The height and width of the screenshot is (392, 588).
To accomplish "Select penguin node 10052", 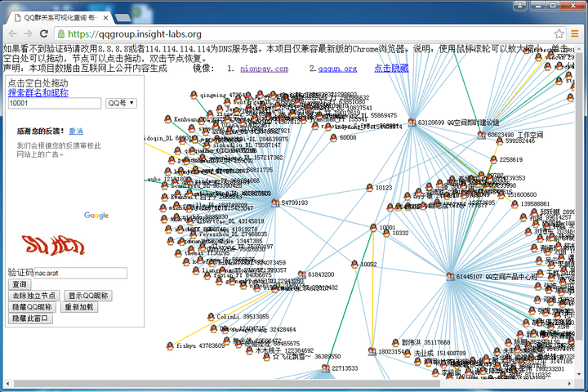I will tap(354, 264).
